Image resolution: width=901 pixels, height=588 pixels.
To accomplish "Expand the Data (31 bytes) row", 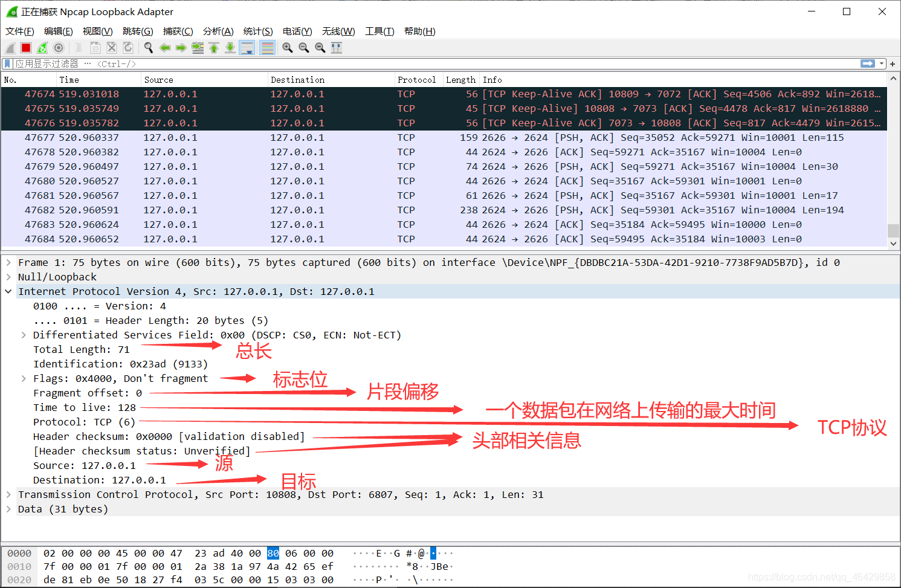I will tap(8, 509).
